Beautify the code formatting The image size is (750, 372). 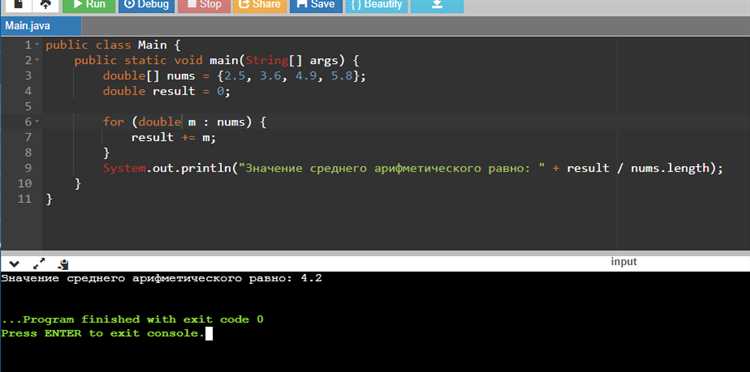point(377,5)
